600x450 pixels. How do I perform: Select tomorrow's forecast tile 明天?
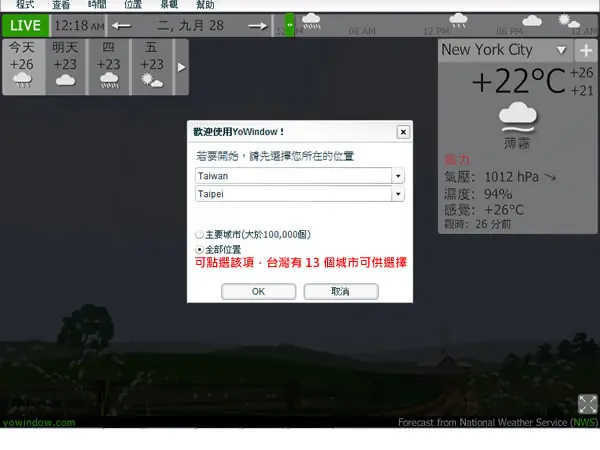(65, 67)
